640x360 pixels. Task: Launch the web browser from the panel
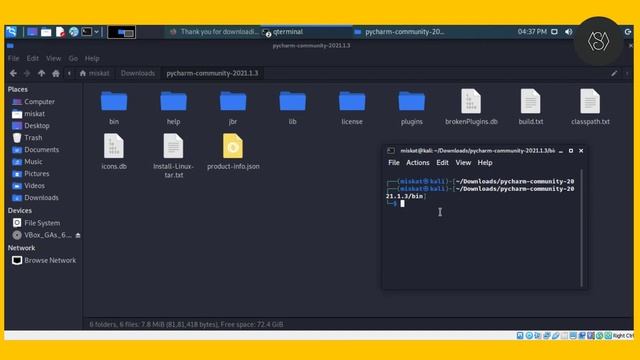[73, 32]
